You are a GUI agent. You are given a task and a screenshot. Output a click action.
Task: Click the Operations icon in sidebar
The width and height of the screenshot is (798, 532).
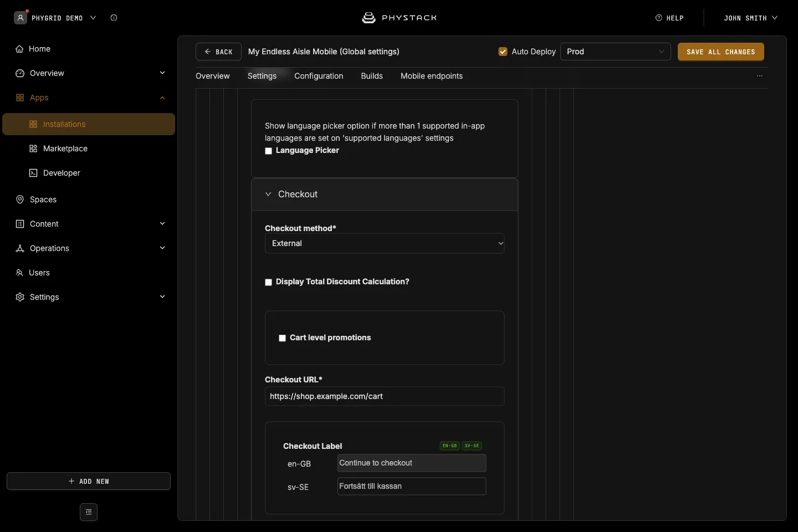click(20, 248)
